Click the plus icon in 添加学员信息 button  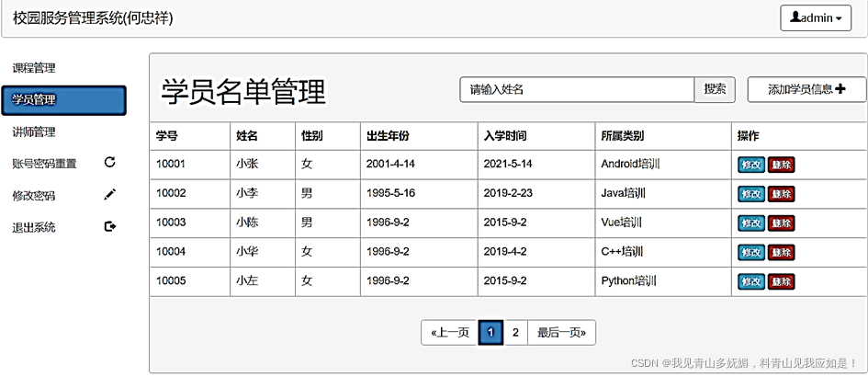(840, 88)
